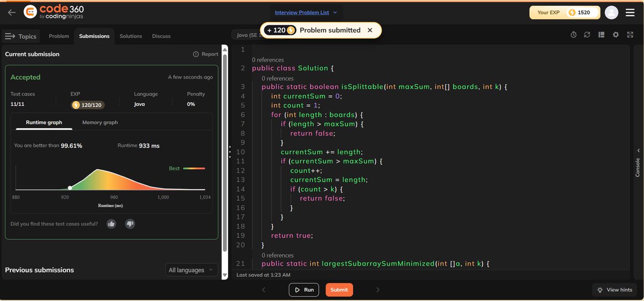Change the editor layout icon
The height and width of the screenshot is (301, 644).
click(601, 35)
